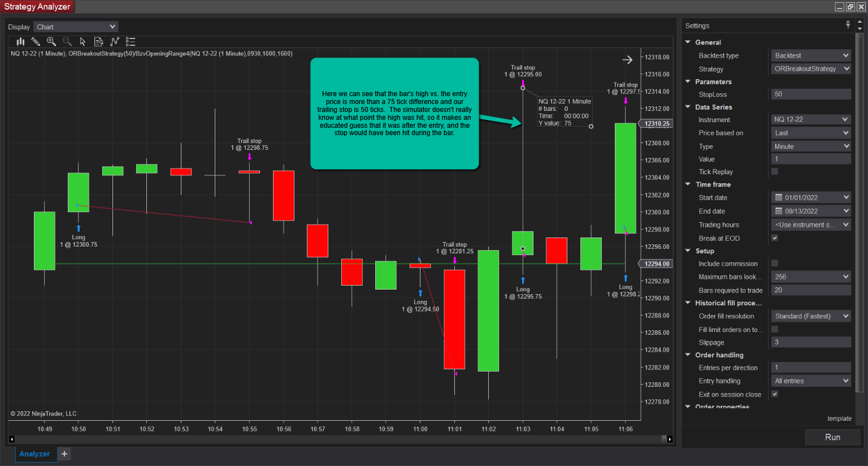The width and height of the screenshot is (868, 466).
Task: Edit the StopLoss value field
Action: [811, 94]
